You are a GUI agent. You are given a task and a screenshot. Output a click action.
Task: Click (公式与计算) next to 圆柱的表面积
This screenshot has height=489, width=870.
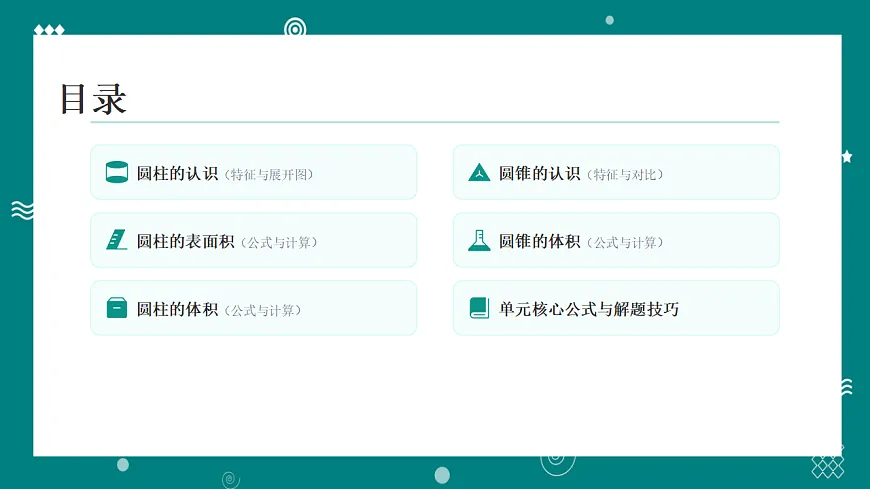[x=279, y=243]
